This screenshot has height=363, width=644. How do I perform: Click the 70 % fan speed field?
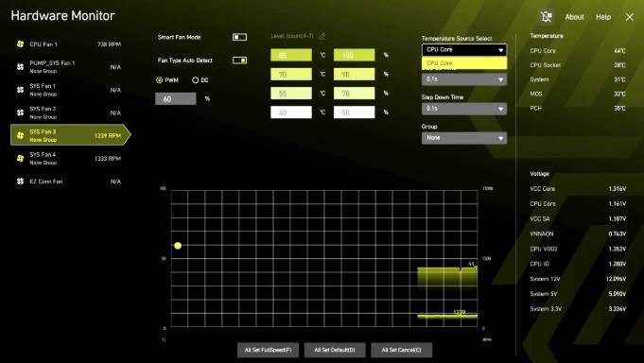(354, 94)
